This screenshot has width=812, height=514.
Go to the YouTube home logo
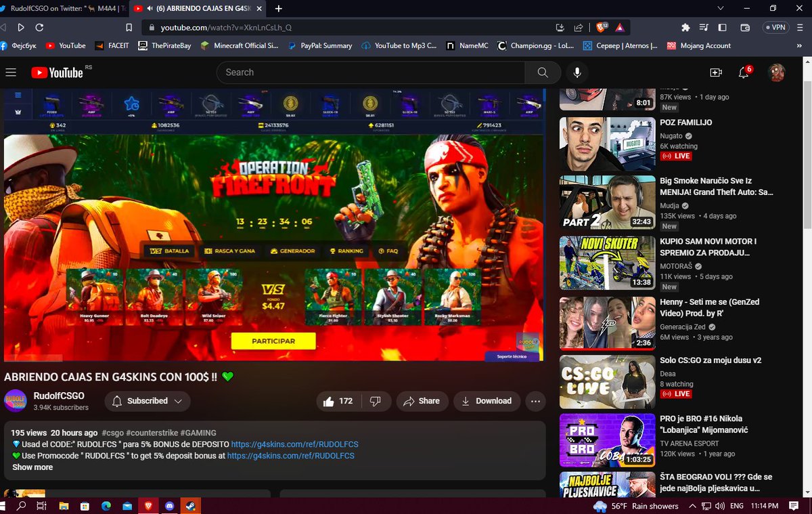coord(57,72)
